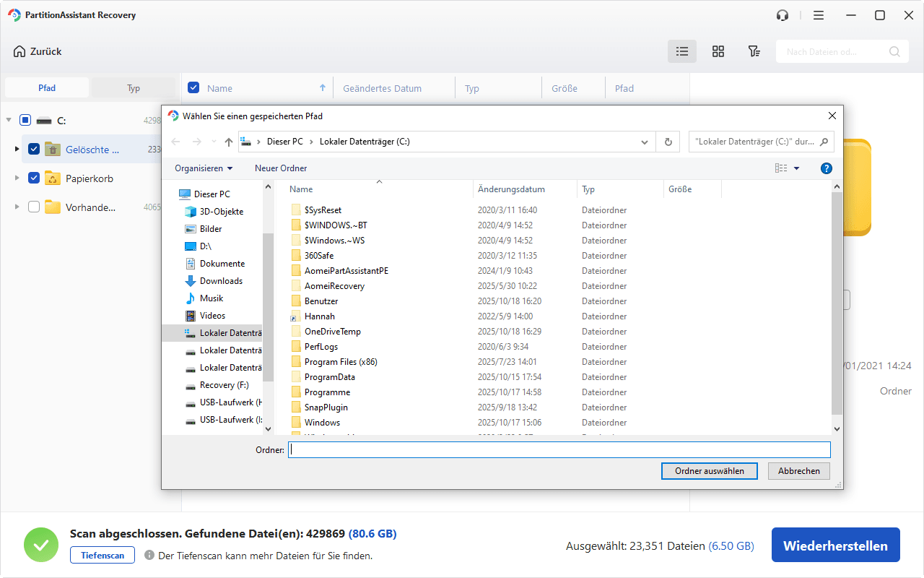The image size is (924, 578).
Task: Click the Ordner auswählen button
Action: pos(709,471)
